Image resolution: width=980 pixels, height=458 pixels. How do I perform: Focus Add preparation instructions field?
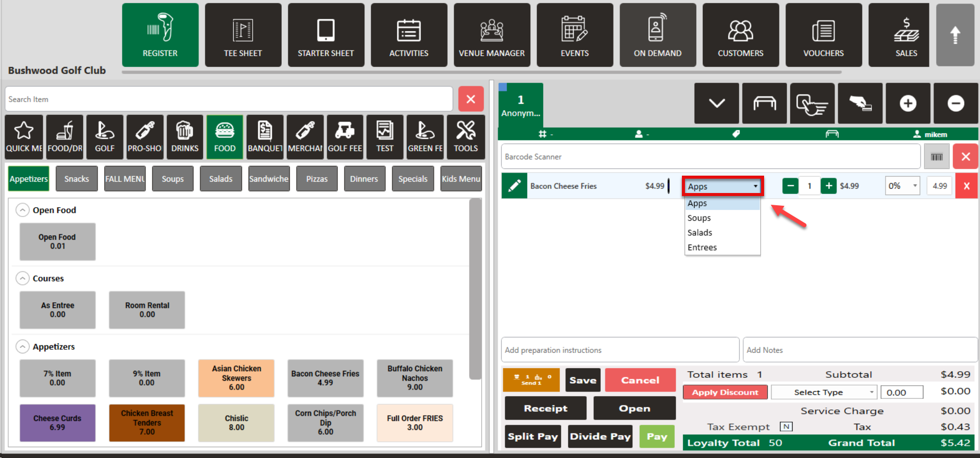point(620,350)
